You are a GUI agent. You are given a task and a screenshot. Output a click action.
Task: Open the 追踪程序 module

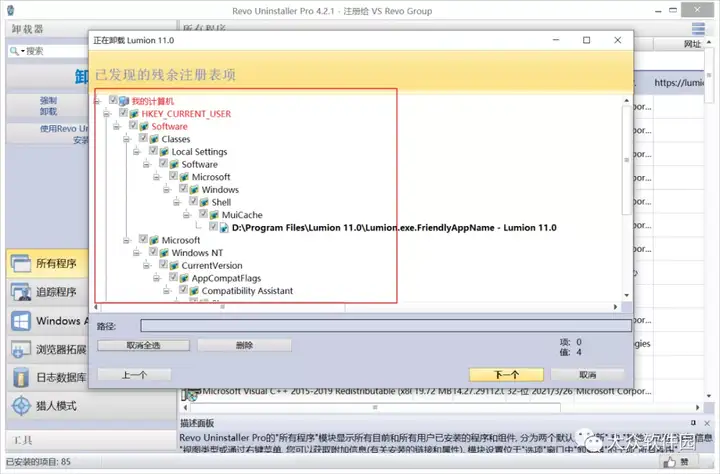47,292
